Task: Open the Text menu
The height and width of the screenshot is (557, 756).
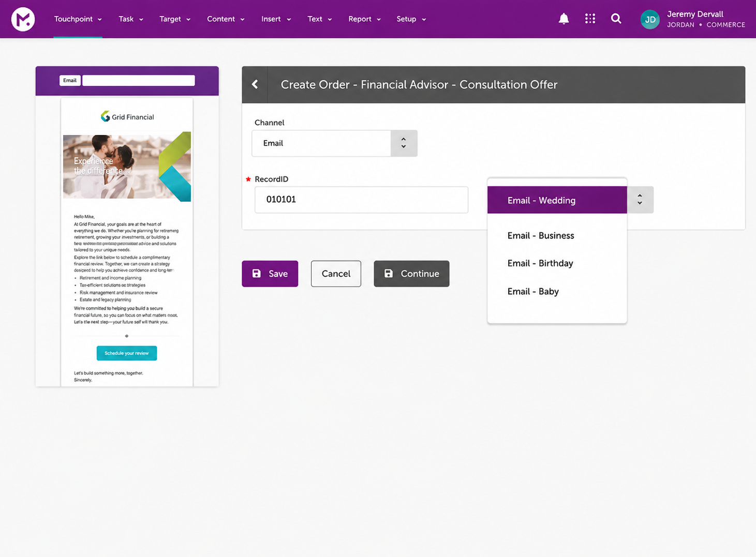Action: pyautogui.click(x=319, y=19)
